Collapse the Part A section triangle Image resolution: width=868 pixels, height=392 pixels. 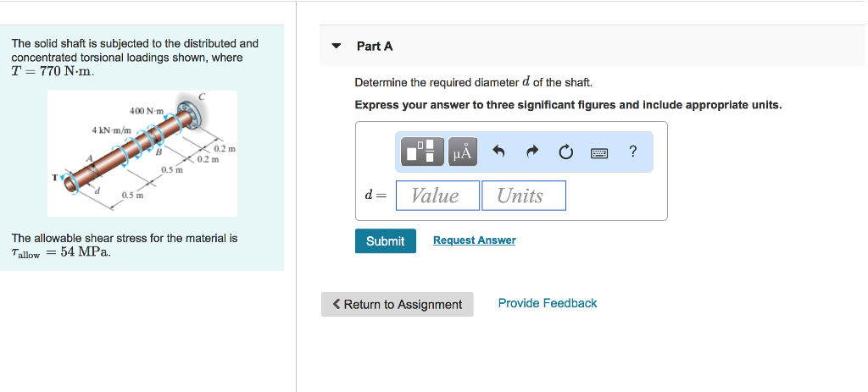(x=337, y=47)
